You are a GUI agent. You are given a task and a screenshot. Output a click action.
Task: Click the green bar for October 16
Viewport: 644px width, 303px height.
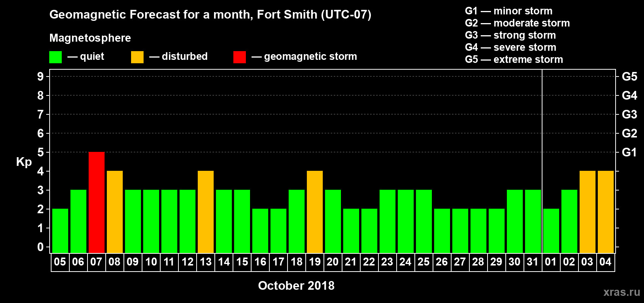(x=260, y=231)
